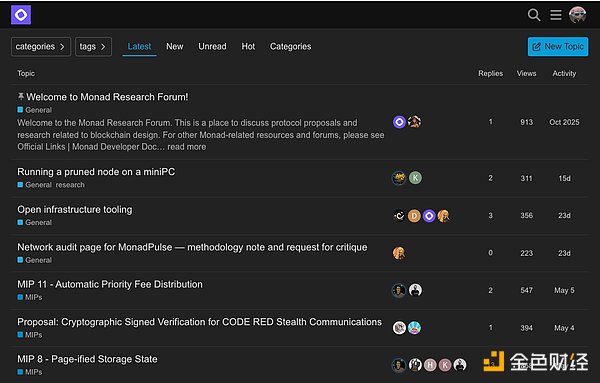Click the 15d activity on pruned node row
Screen dimensions: 600x383
(564, 178)
